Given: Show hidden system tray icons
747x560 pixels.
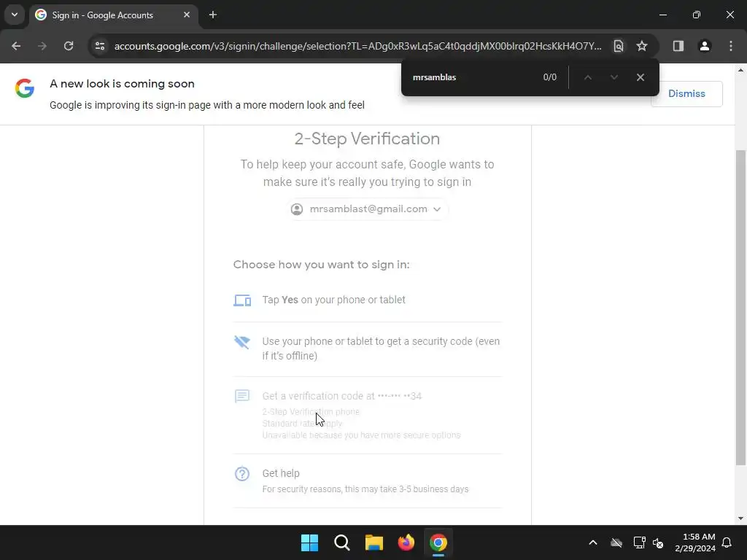Looking at the screenshot, I should tap(593, 542).
